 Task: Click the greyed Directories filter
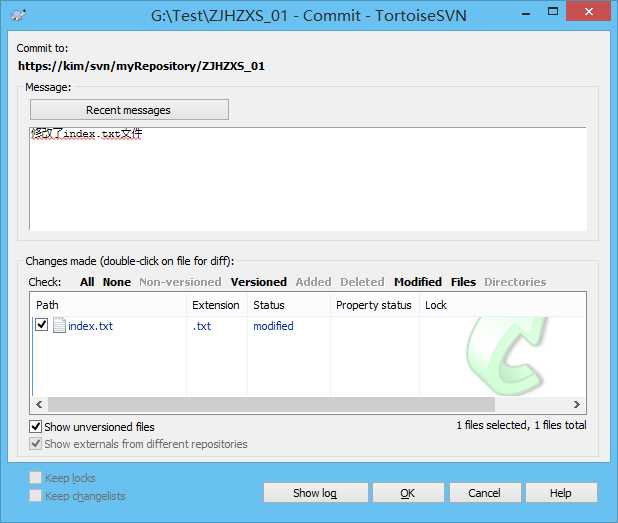(515, 282)
